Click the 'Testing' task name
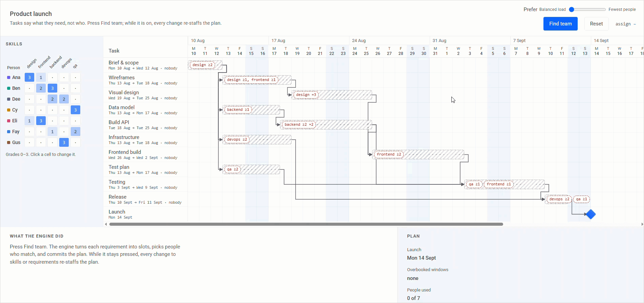Screen dimensions: 644x303 click(117, 182)
